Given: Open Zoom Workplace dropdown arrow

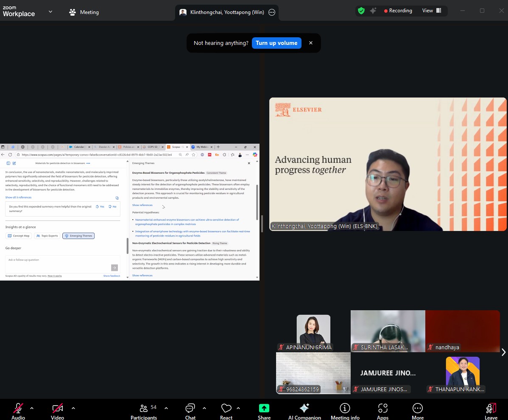Looking at the screenshot, I should point(50,12).
